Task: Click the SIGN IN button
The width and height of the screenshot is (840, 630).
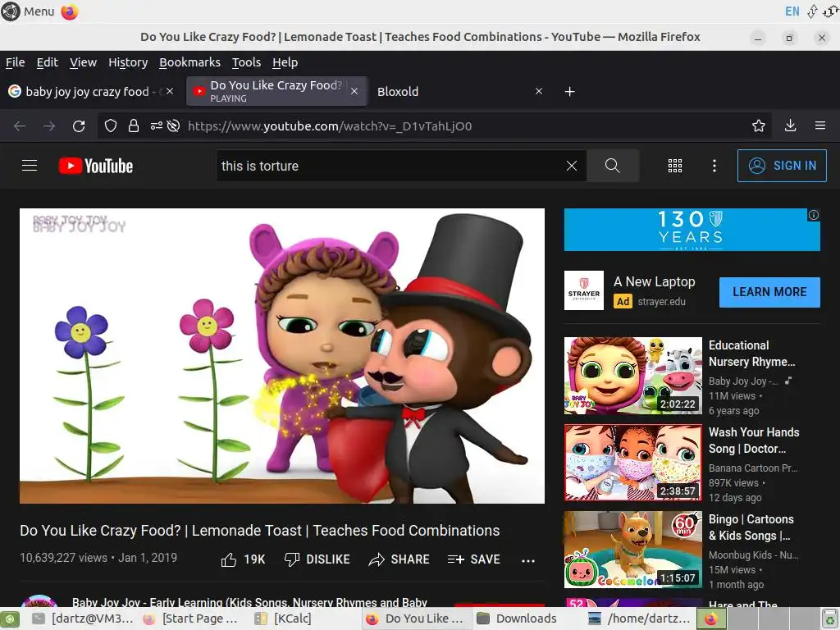Action: point(782,166)
